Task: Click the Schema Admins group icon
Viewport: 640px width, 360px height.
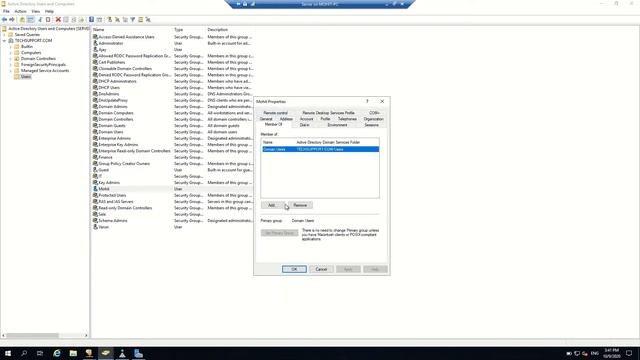Action: point(95,220)
